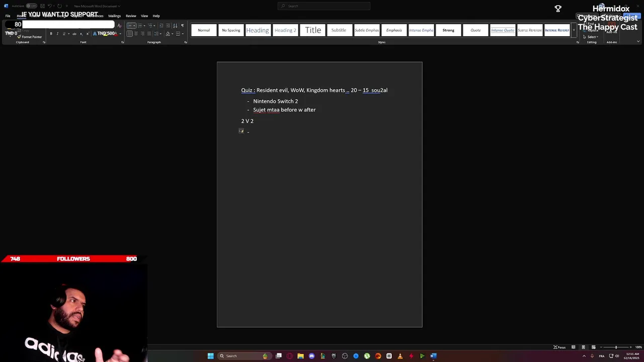This screenshot has height=362, width=644.
Task: Toggle subscript formatting
Action: (x=81, y=34)
